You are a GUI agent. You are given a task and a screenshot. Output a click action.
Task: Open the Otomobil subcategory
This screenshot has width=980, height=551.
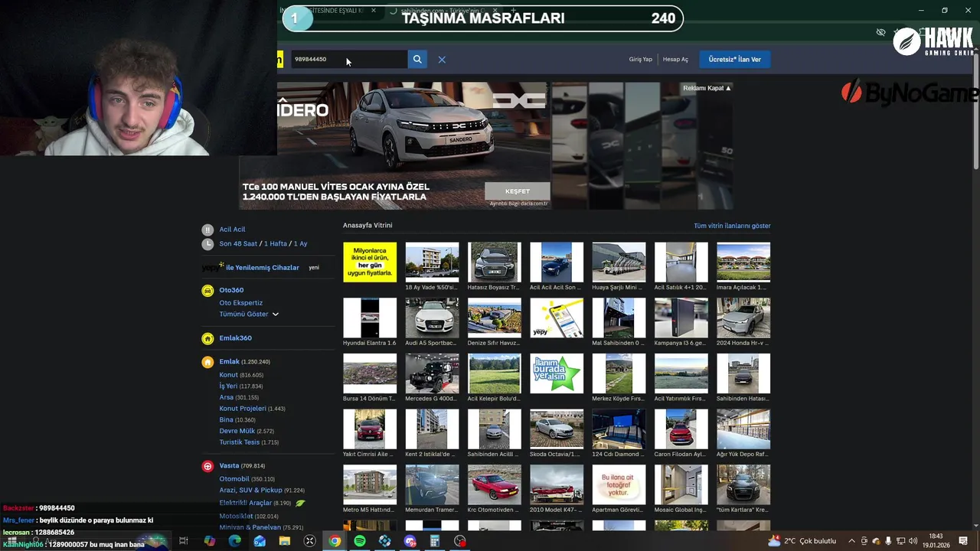coord(234,479)
